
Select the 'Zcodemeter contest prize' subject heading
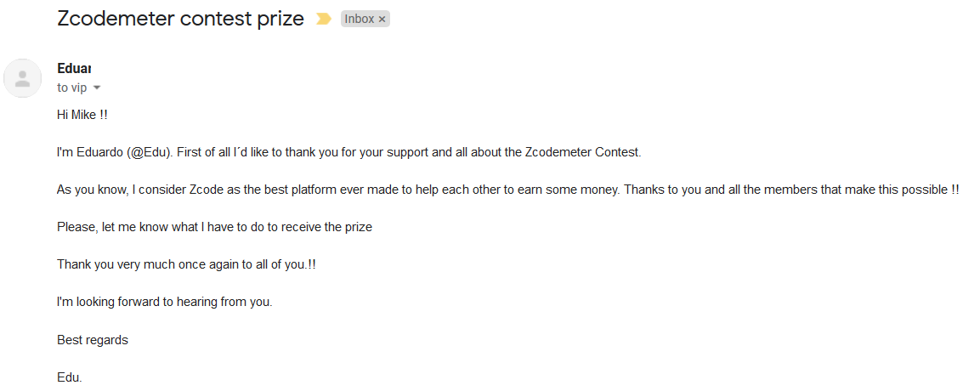(x=180, y=19)
